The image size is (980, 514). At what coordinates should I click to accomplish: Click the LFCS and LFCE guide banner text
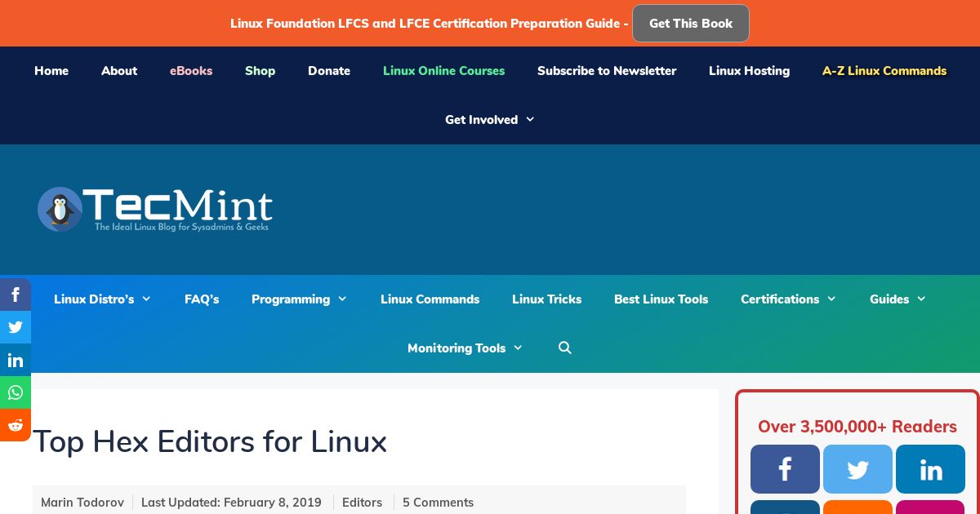tap(429, 24)
